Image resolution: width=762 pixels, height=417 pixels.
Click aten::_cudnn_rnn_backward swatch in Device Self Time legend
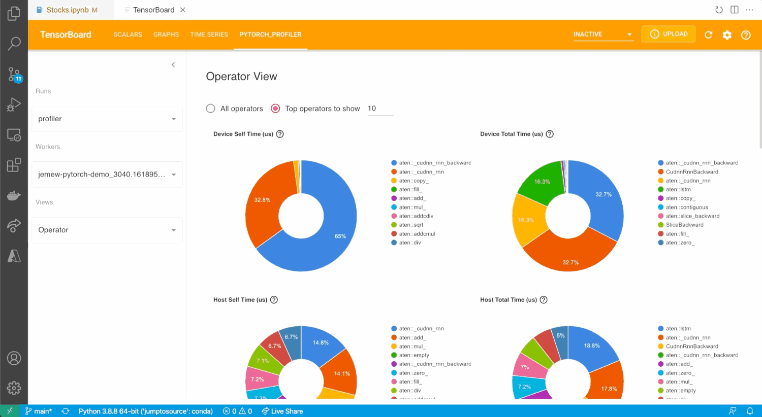(x=394, y=163)
